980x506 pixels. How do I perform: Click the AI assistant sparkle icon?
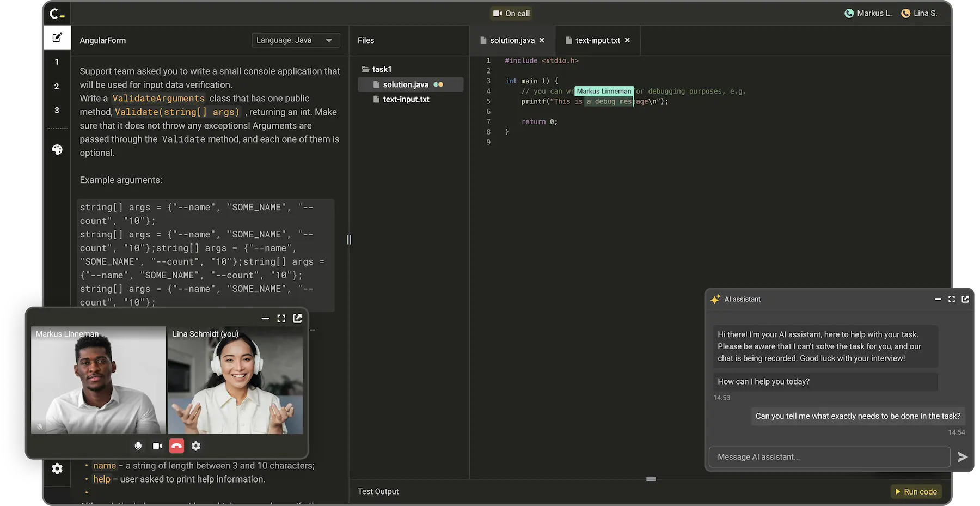coord(715,299)
